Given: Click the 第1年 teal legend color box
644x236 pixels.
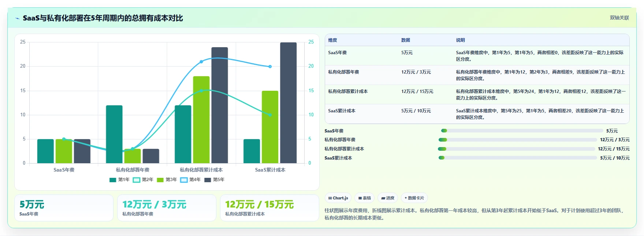Looking at the screenshot, I should [113, 180].
